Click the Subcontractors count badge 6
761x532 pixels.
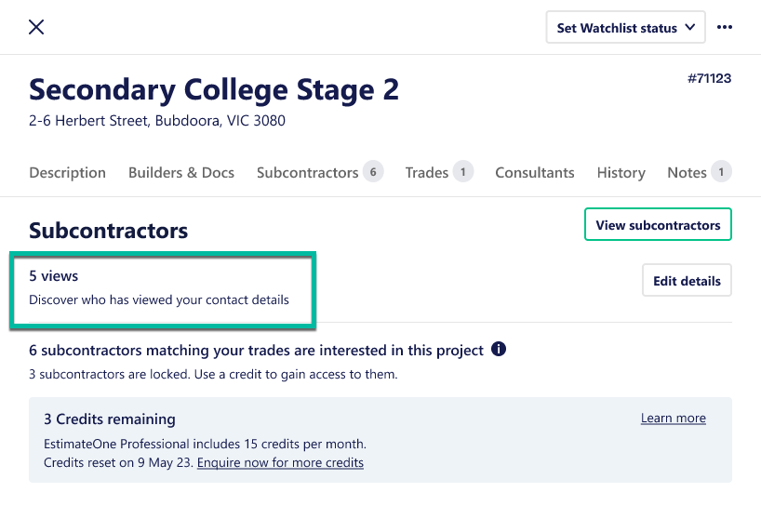point(373,172)
